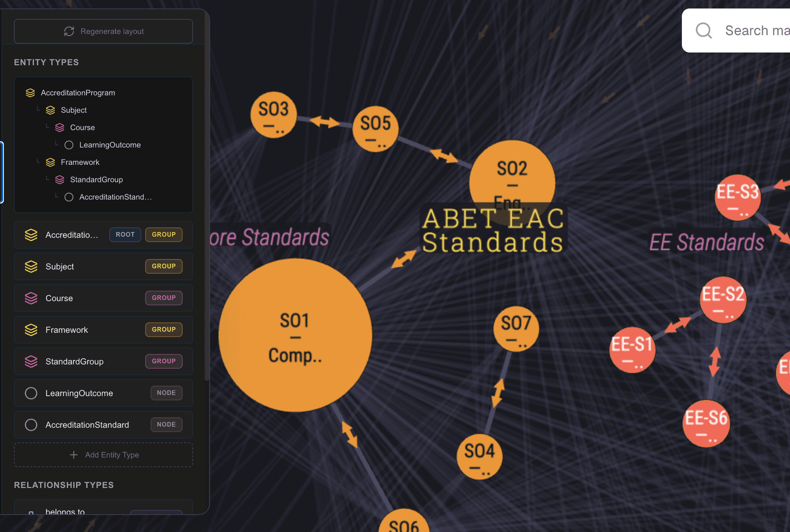Click the layers icon beside AccreditationProgram in the tree
Viewport: 790px width, 532px height.
30,93
